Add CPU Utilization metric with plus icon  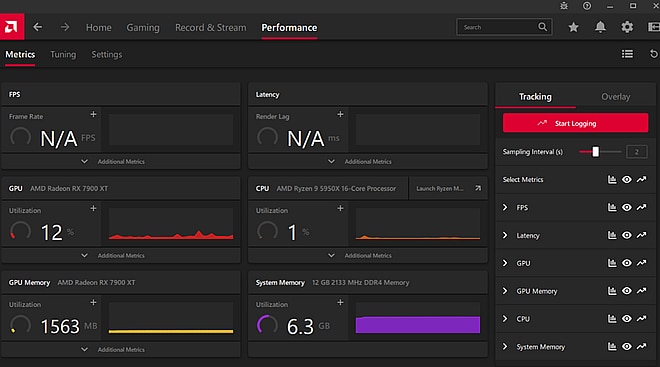pyautogui.click(x=340, y=208)
